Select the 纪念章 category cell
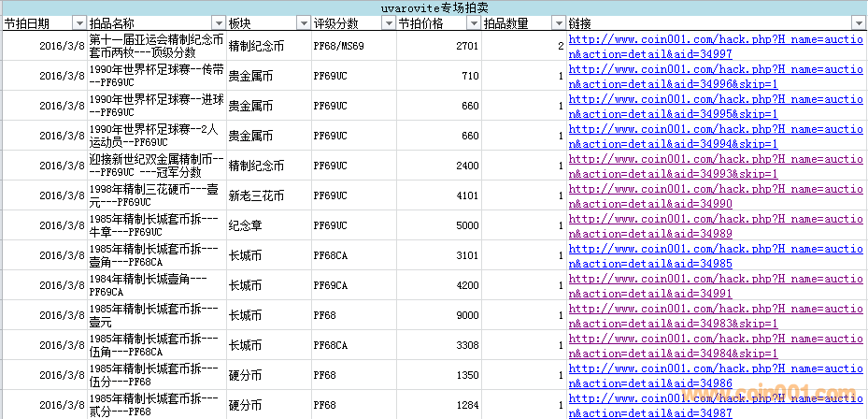This screenshot has height=419, width=868. [x=268, y=225]
